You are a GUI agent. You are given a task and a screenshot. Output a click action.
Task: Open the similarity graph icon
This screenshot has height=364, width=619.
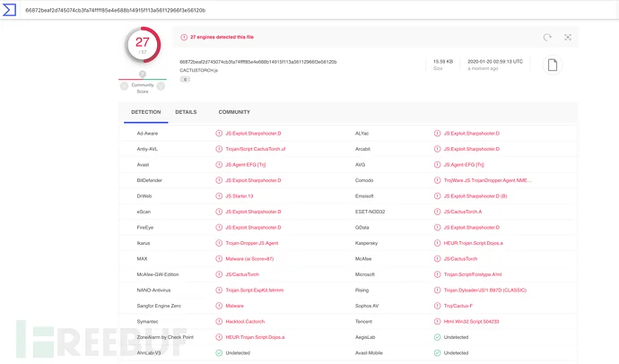click(568, 37)
